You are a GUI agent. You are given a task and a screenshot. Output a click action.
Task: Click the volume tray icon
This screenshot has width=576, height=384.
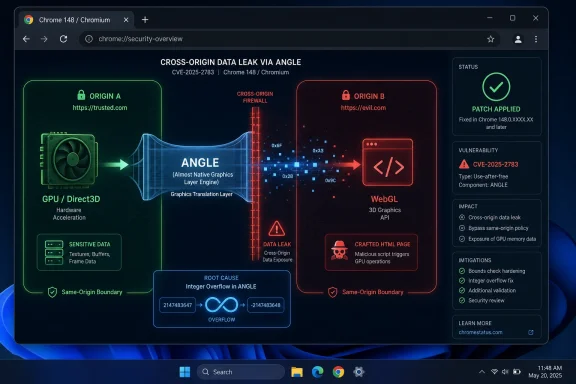[x=505, y=372]
